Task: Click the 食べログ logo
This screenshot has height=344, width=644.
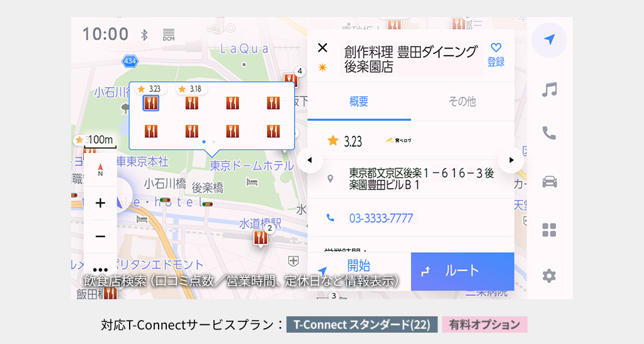Action: click(398, 140)
